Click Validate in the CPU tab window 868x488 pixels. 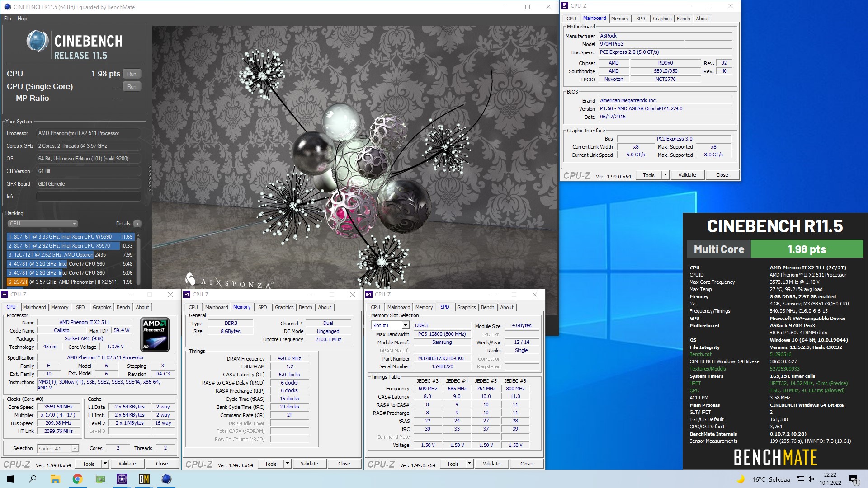tap(127, 464)
